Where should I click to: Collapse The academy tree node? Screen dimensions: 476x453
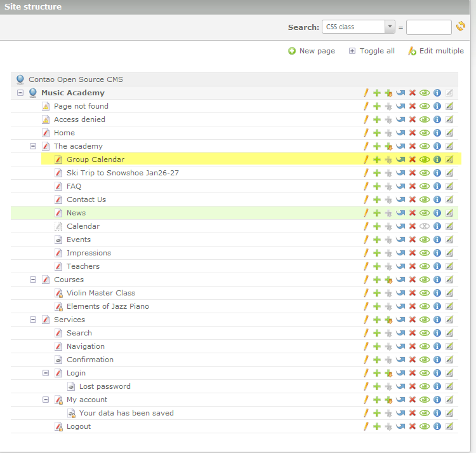[x=33, y=146]
